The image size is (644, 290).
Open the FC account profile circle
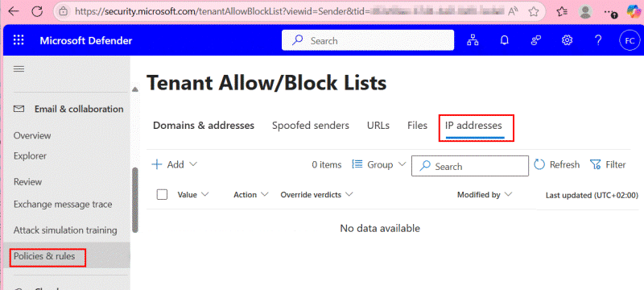tap(630, 40)
